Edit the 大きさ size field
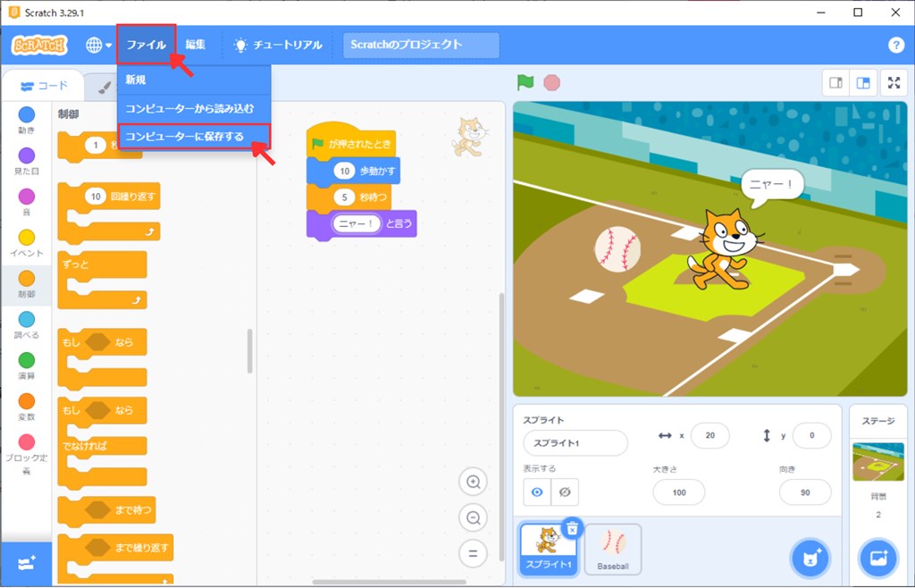The width and height of the screenshot is (915, 588). [x=679, y=492]
